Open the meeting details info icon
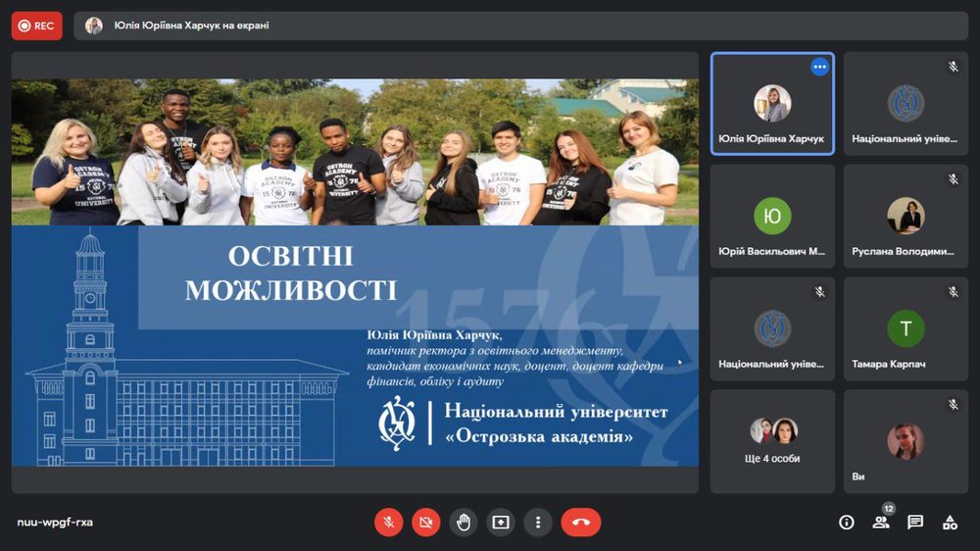This screenshot has height=551, width=980. click(x=847, y=523)
